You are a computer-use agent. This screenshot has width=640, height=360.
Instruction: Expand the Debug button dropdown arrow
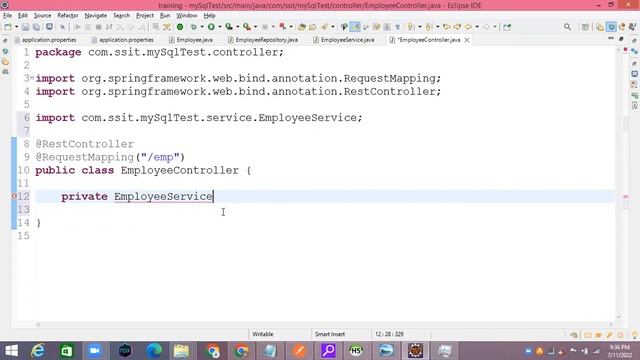[x=202, y=27]
